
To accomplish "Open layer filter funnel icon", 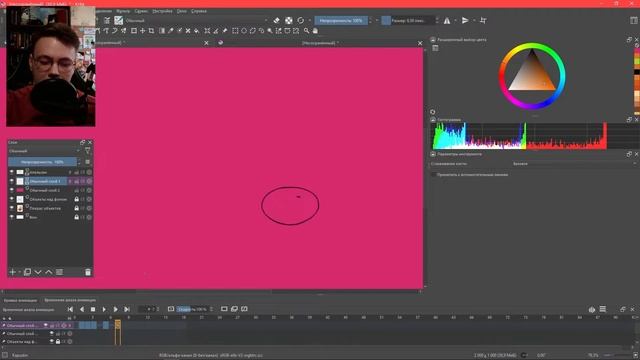I will pyautogui.click(x=87, y=151).
